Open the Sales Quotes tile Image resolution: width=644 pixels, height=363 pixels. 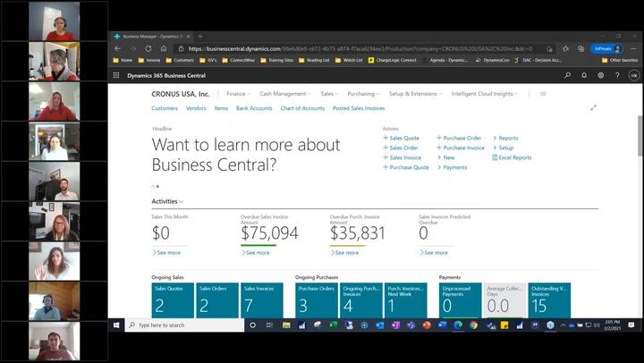pos(173,300)
